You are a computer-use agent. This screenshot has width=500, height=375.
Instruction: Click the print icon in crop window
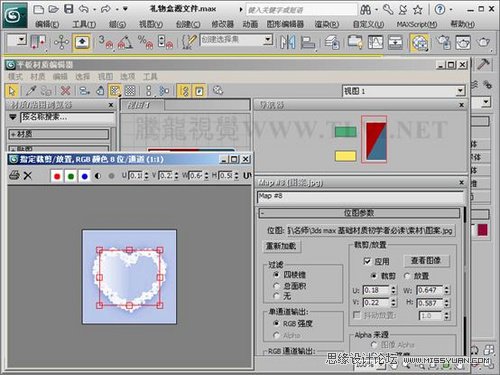14,175
